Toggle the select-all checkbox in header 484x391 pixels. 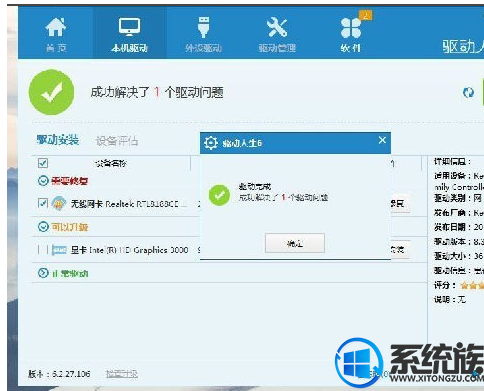[43, 163]
